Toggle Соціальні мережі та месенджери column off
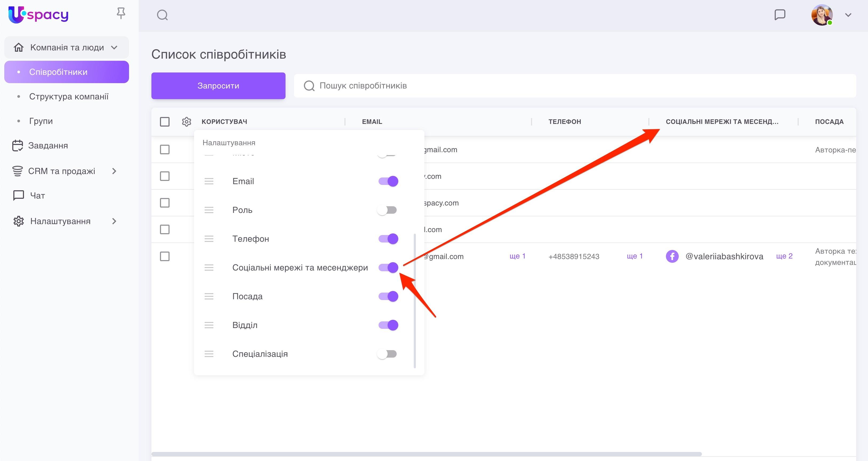The width and height of the screenshot is (868, 461). point(388,268)
